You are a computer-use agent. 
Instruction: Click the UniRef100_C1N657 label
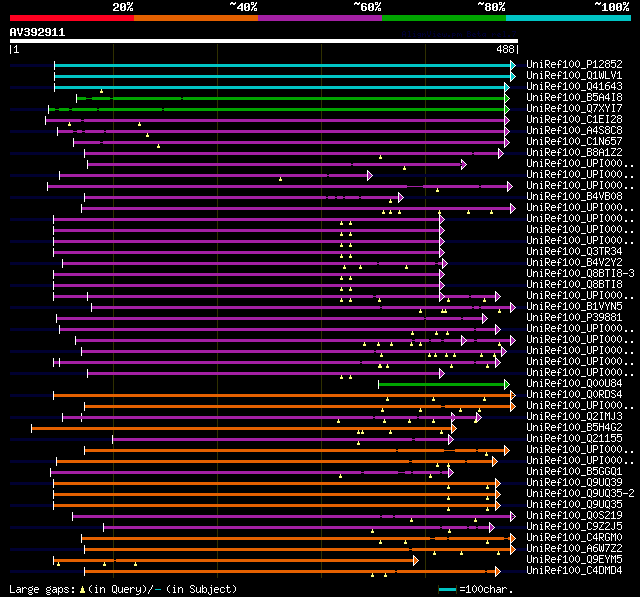click(x=574, y=142)
